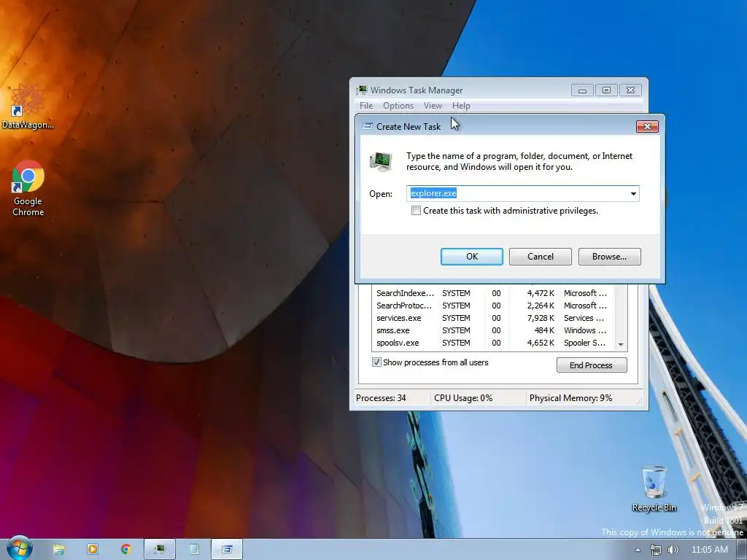
Task: Select the Recycle Bin desktop icon
Action: 654,488
